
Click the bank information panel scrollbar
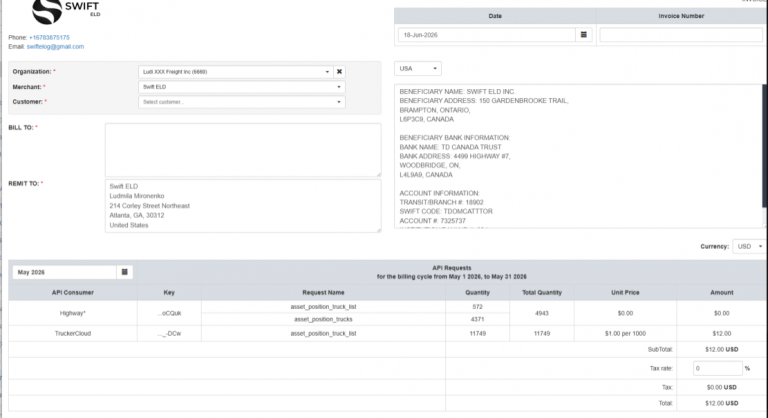pyautogui.click(x=765, y=146)
